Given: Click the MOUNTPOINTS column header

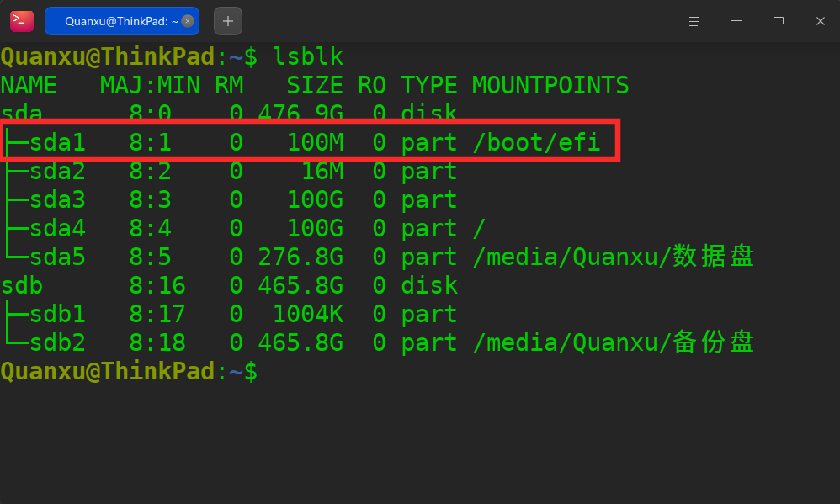Looking at the screenshot, I should (x=550, y=86).
